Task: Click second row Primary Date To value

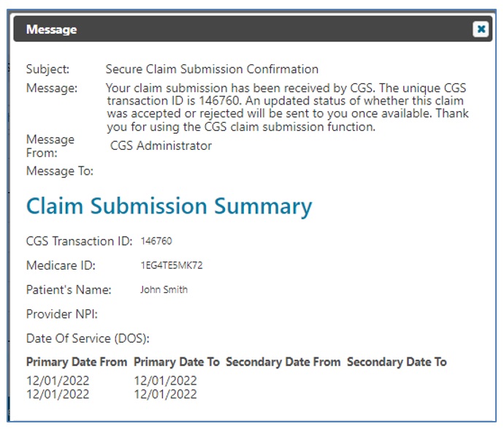Action: click(166, 394)
